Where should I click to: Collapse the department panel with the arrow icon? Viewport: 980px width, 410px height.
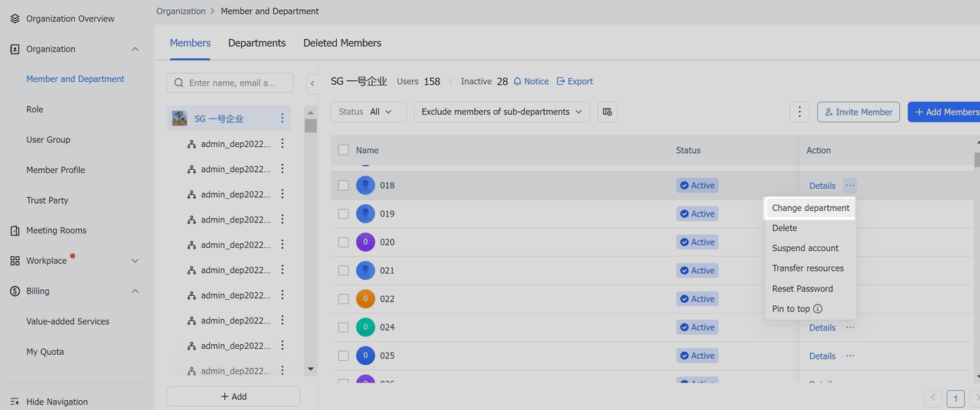tap(312, 83)
